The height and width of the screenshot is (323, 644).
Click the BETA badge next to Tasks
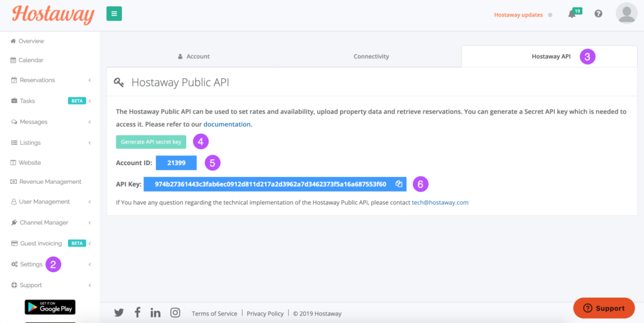click(77, 101)
